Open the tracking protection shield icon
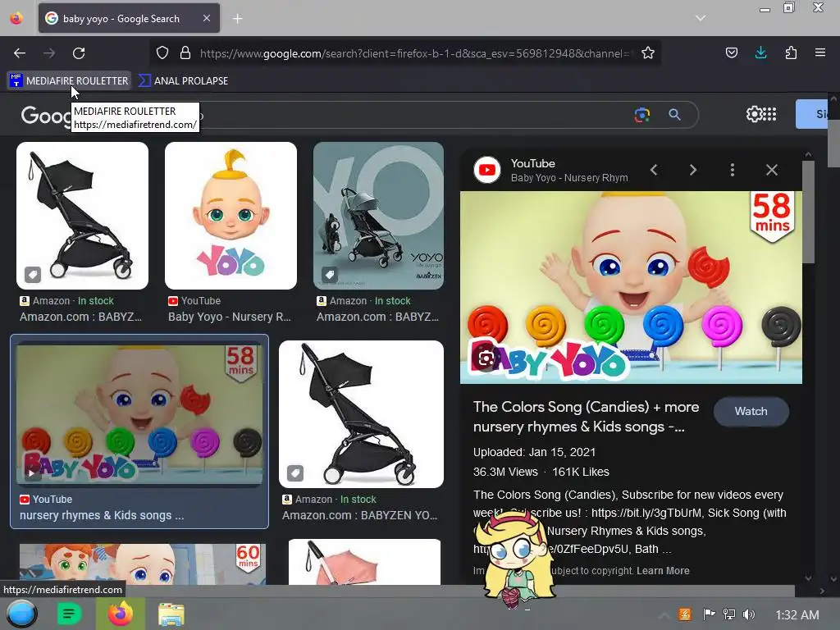The width and height of the screenshot is (840, 630). coord(162,53)
